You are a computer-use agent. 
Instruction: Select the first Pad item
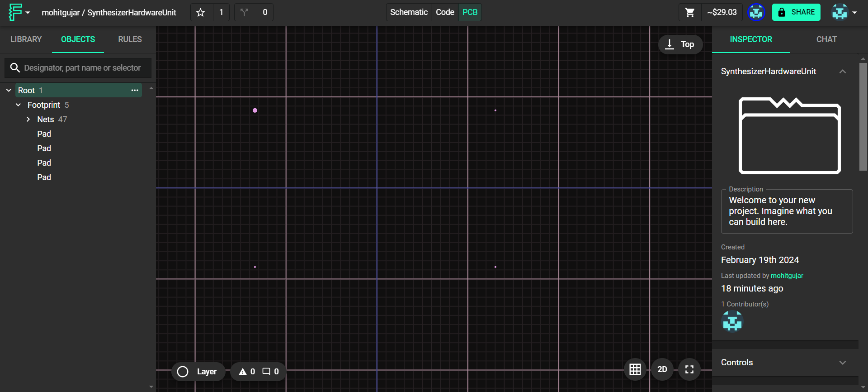coord(44,134)
